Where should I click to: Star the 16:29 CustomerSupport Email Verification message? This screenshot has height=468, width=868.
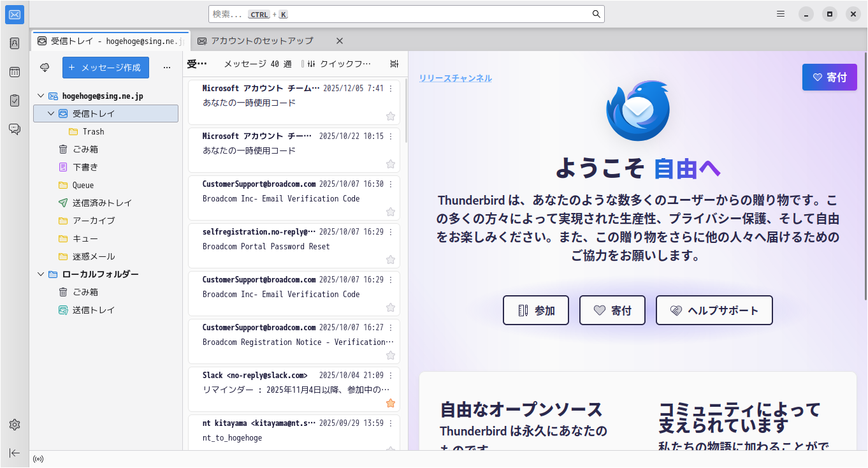[391, 307]
